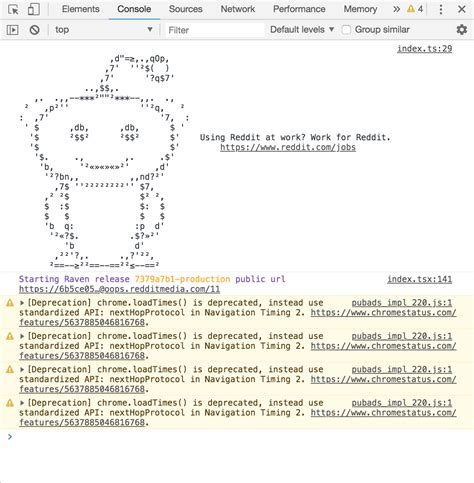Open the Sources tab
The height and width of the screenshot is (483, 474).
tap(185, 9)
